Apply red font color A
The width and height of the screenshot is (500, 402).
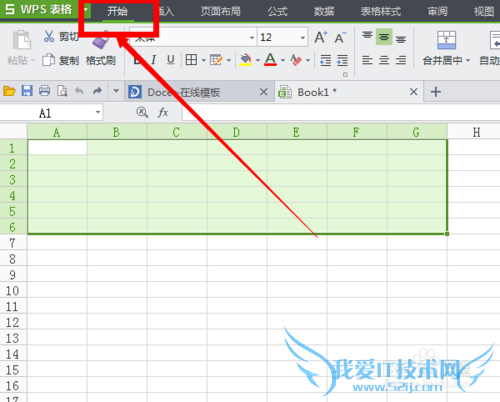(270, 60)
